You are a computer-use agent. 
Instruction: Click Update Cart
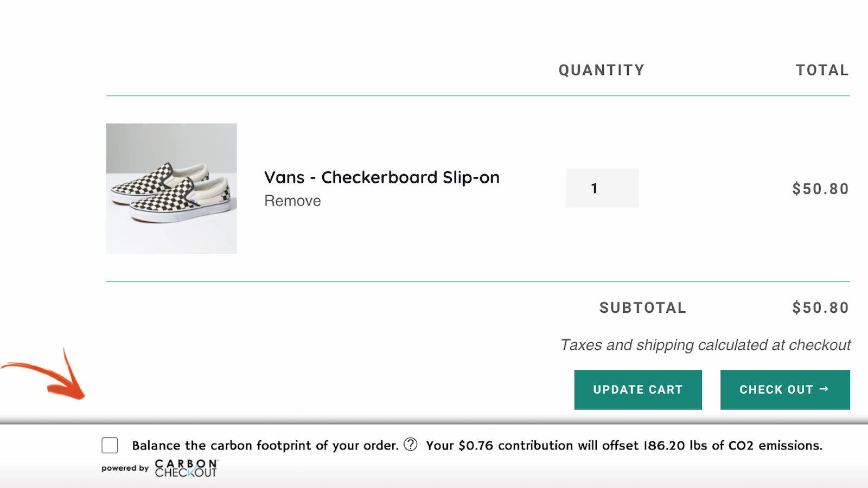point(637,389)
